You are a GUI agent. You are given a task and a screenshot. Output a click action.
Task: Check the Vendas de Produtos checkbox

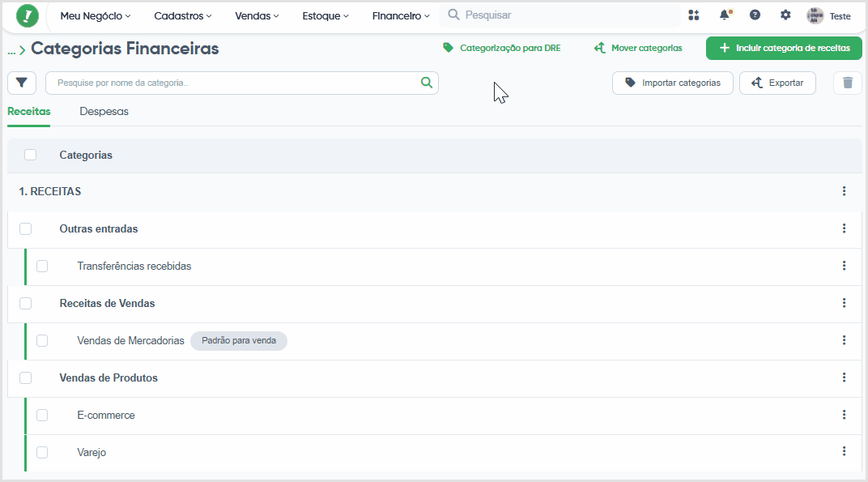pos(25,377)
